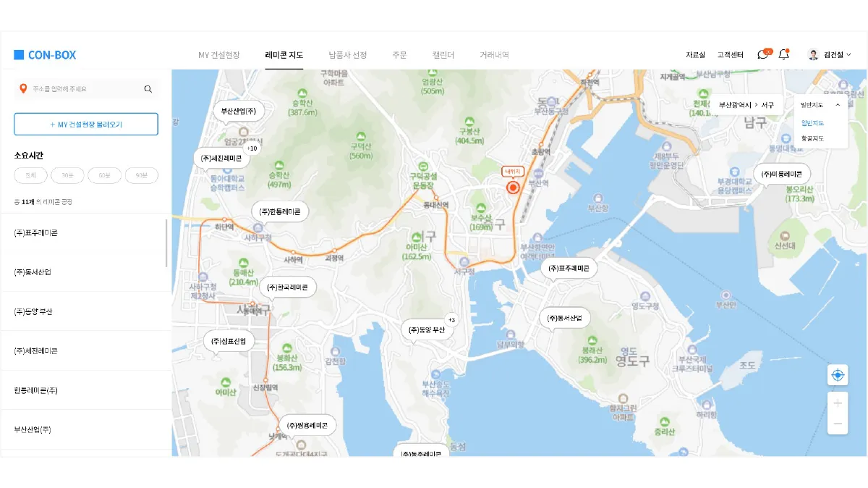The image size is (868, 488).
Task: Select the 30분 travel time filter
Action: click(x=67, y=175)
